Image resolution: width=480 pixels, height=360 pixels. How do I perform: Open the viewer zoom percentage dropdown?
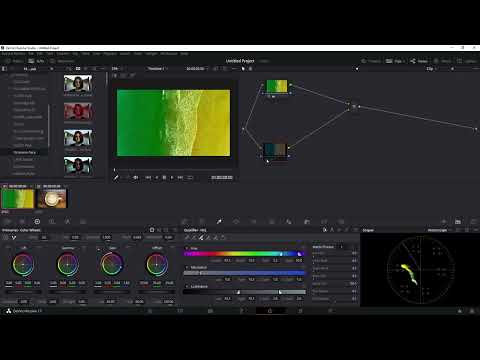(x=116, y=69)
